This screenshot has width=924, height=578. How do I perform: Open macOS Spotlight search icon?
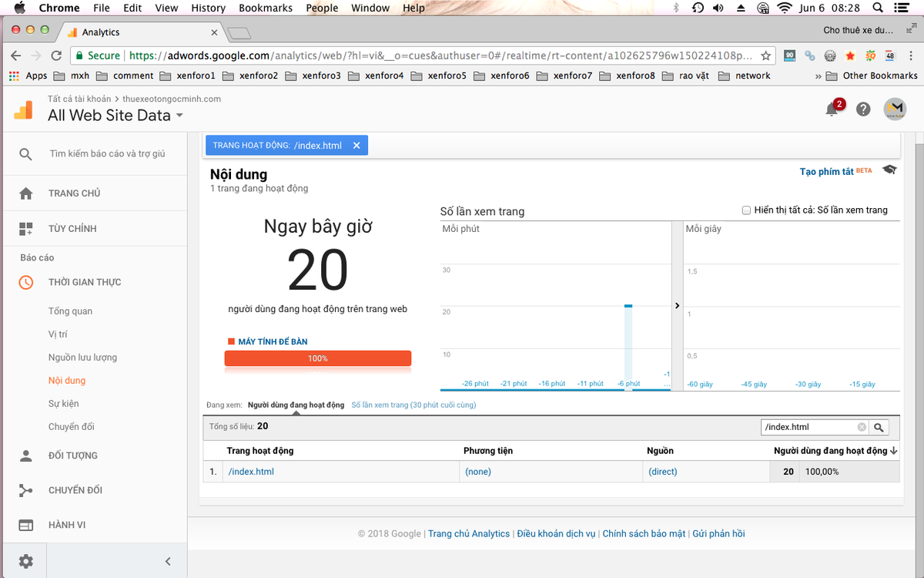point(878,8)
